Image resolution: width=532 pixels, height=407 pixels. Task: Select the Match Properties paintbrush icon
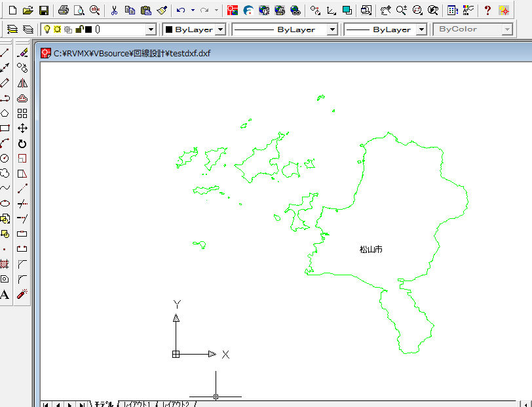(x=162, y=10)
